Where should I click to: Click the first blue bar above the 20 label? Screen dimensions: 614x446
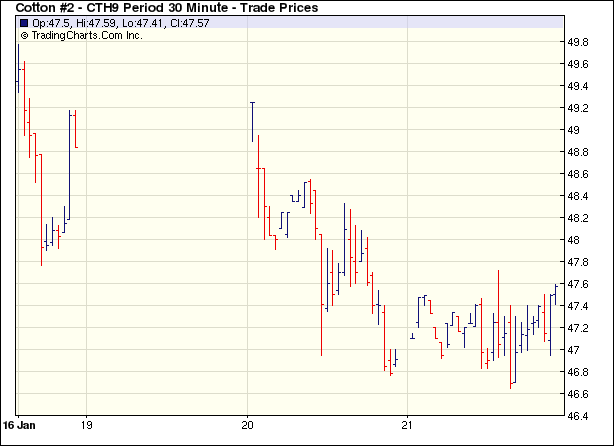click(252, 120)
